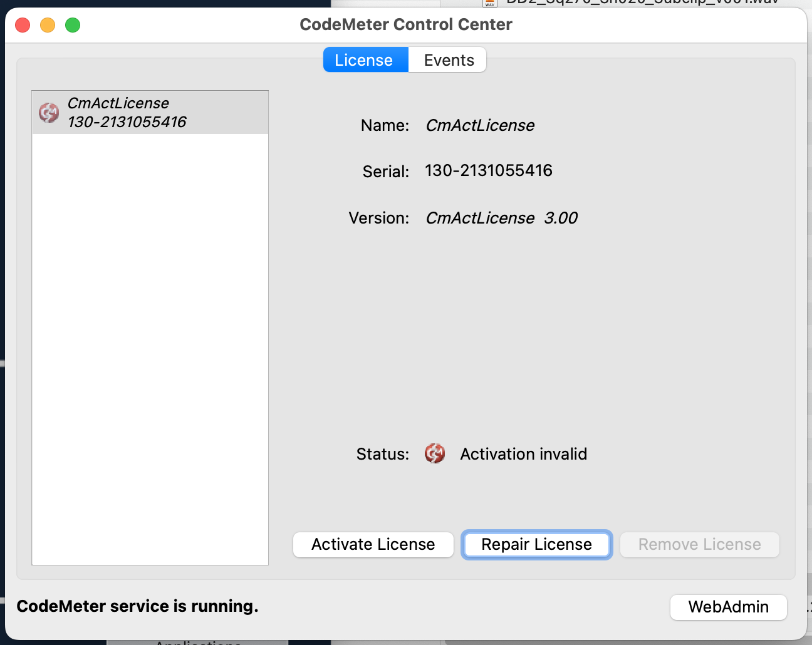Image resolution: width=812 pixels, height=645 pixels.
Task: Minimize the CodeMeter Control Center window
Action: point(48,25)
